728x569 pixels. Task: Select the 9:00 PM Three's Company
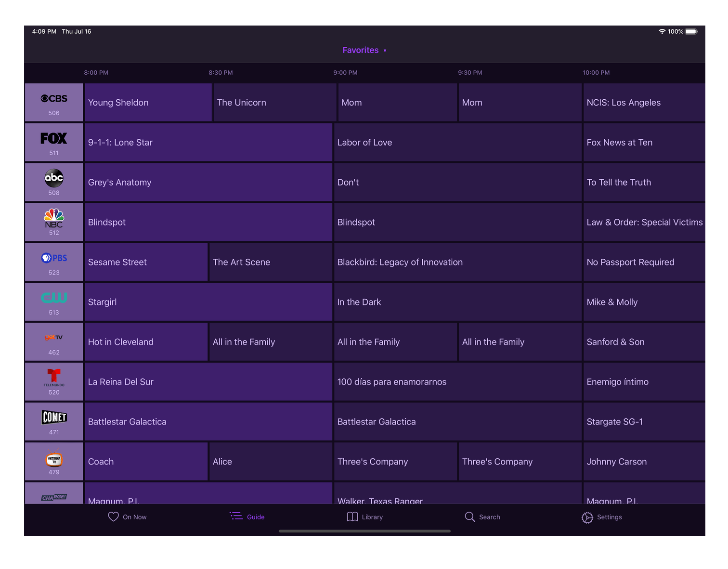tap(395, 462)
